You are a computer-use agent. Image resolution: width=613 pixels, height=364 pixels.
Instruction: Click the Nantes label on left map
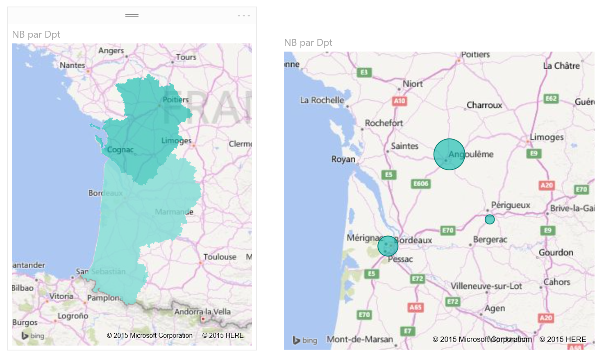[73, 65]
